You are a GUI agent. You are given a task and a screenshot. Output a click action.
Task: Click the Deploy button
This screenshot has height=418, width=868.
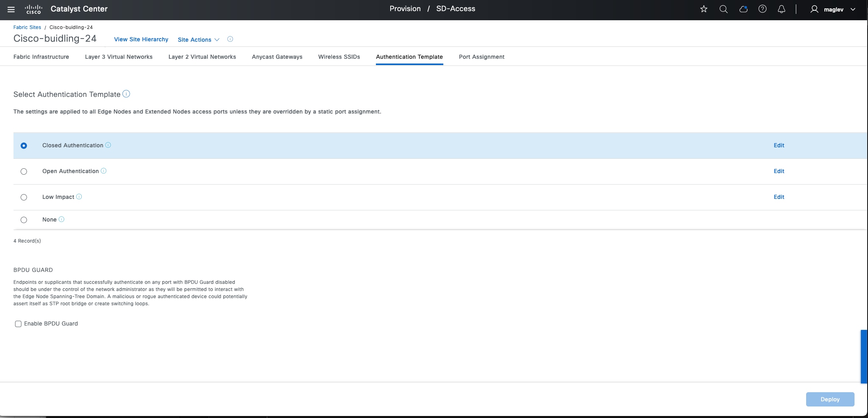(830, 399)
